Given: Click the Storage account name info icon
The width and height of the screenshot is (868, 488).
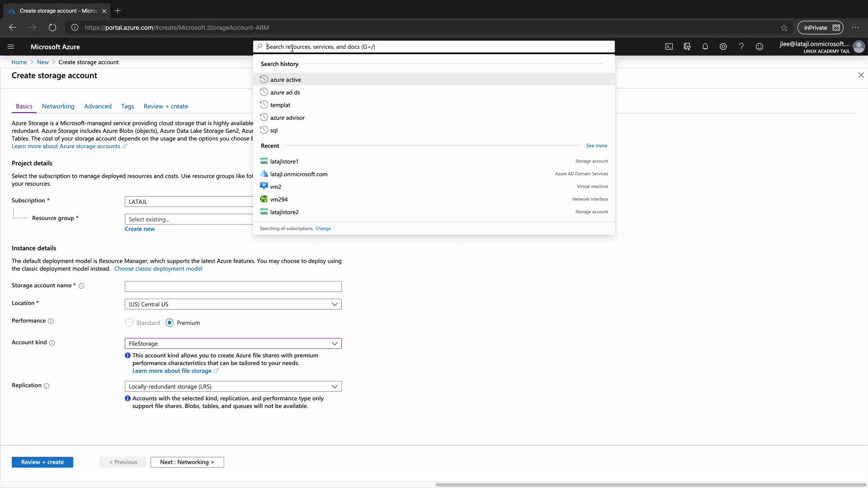Looking at the screenshot, I should (x=81, y=286).
